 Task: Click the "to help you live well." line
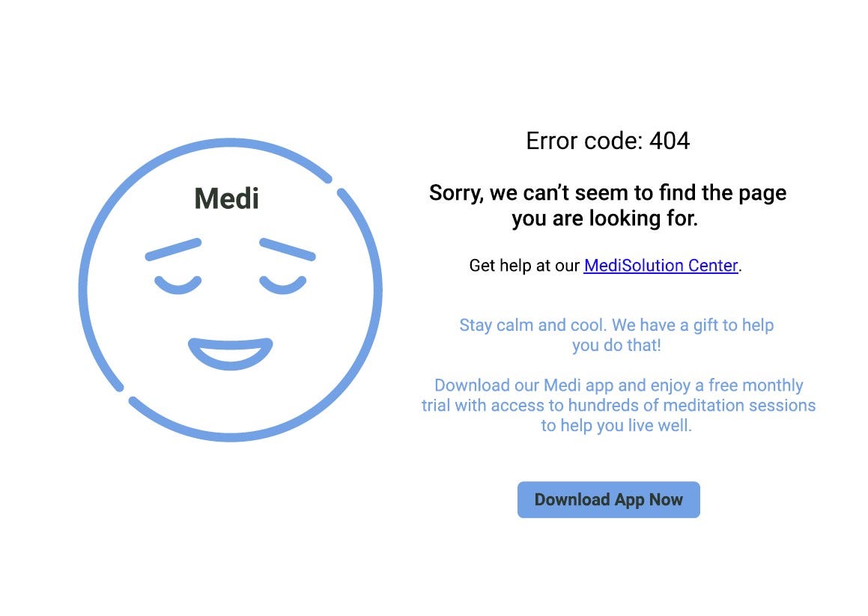616,426
